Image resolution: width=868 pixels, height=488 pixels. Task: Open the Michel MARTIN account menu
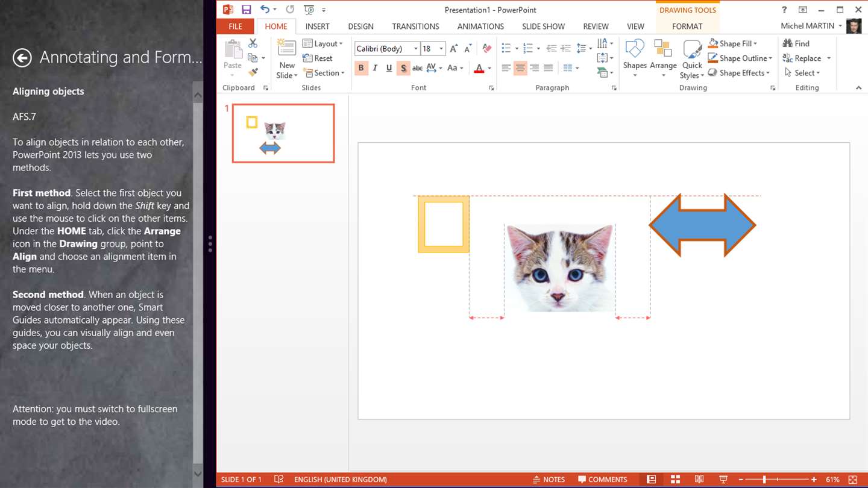811,26
